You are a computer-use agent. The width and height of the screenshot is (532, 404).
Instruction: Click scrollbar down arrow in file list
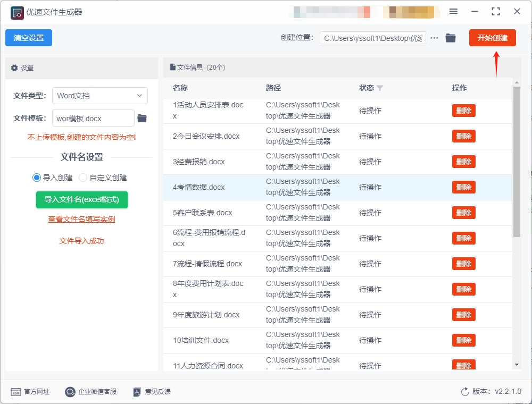(x=517, y=365)
